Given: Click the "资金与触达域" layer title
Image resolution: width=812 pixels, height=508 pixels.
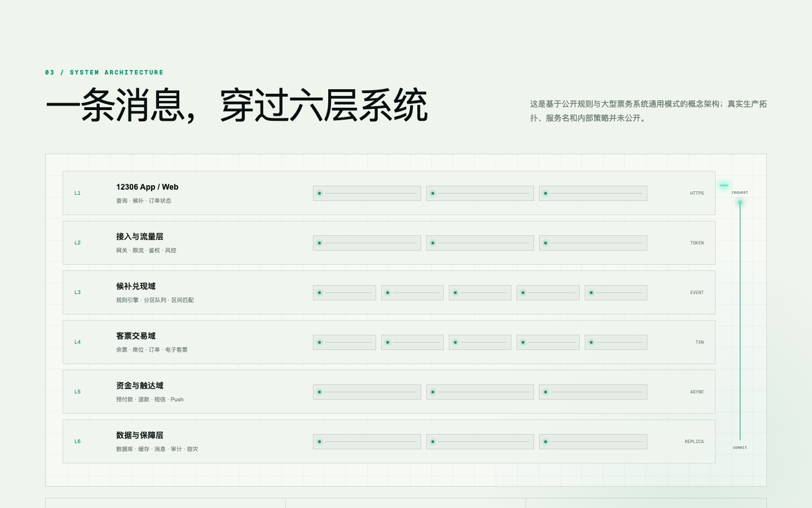Looking at the screenshot, I should pyautogui.click(x=140, y=386).
